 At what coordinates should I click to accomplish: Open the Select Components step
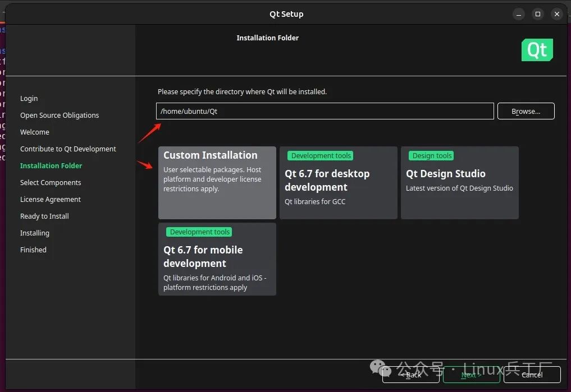[51, 182]
